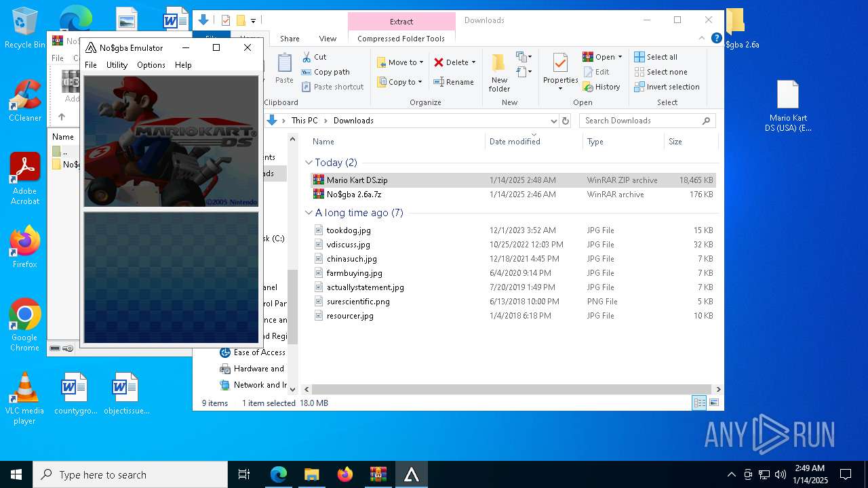The image size is (868, 488).
Task: Open Task View on the taskbar
Action: click(244, 474)
